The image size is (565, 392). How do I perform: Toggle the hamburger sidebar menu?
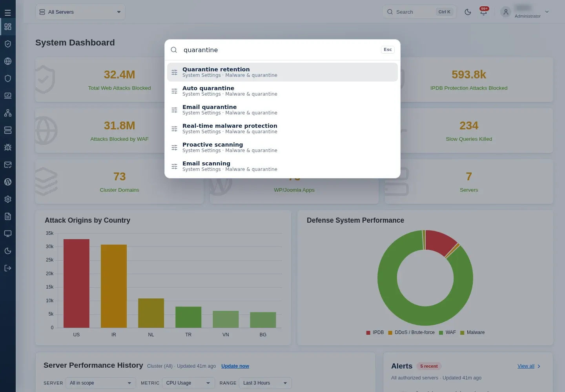[7, 13]
